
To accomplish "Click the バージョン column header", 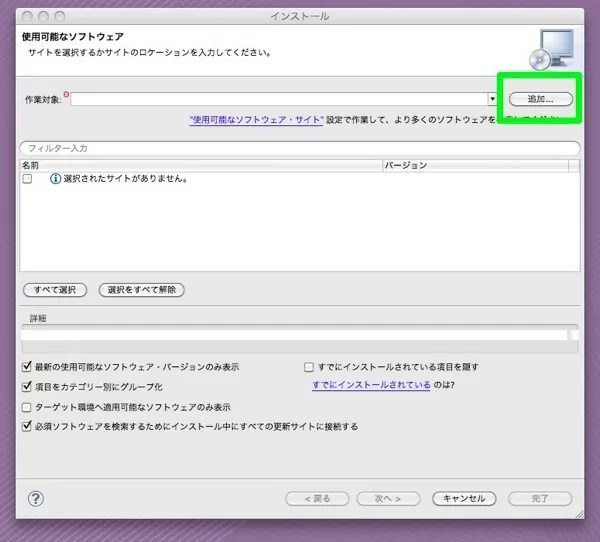I will click(x=475, y=165).
